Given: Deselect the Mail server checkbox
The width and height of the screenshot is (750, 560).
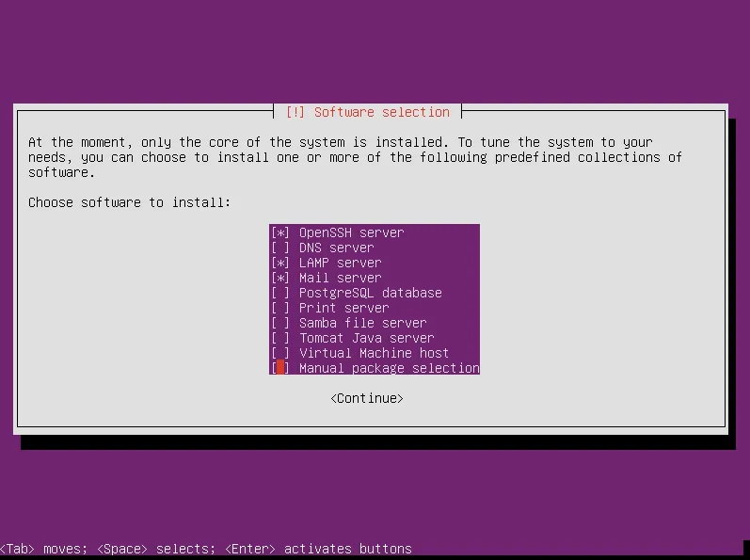Looking at the screenshot, I should pyautogui.click(x=280, y=278).
